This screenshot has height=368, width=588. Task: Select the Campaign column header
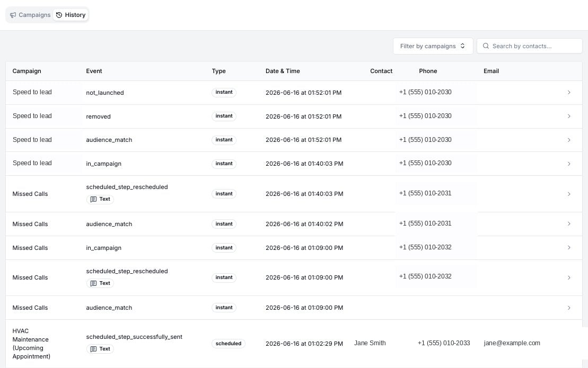pos(27,71)
